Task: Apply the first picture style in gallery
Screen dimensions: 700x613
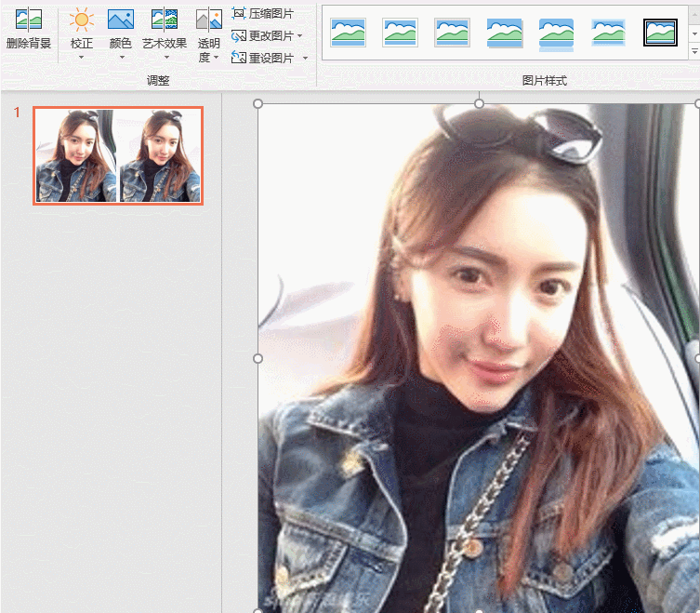Action: click(x=348, y=33)
